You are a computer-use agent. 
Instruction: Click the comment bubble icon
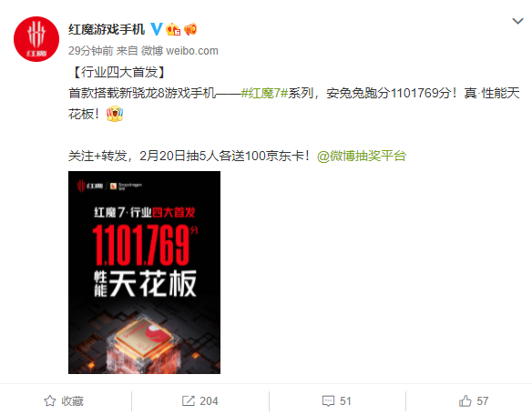[328, 401]
